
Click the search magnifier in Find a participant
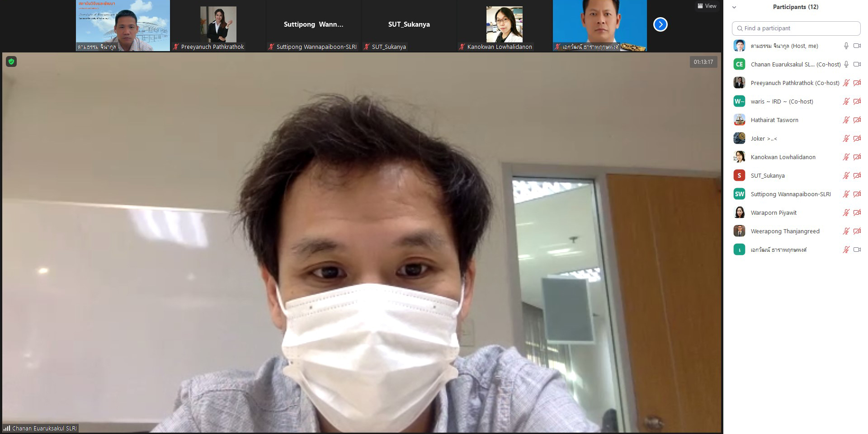[x=740, y=28]
